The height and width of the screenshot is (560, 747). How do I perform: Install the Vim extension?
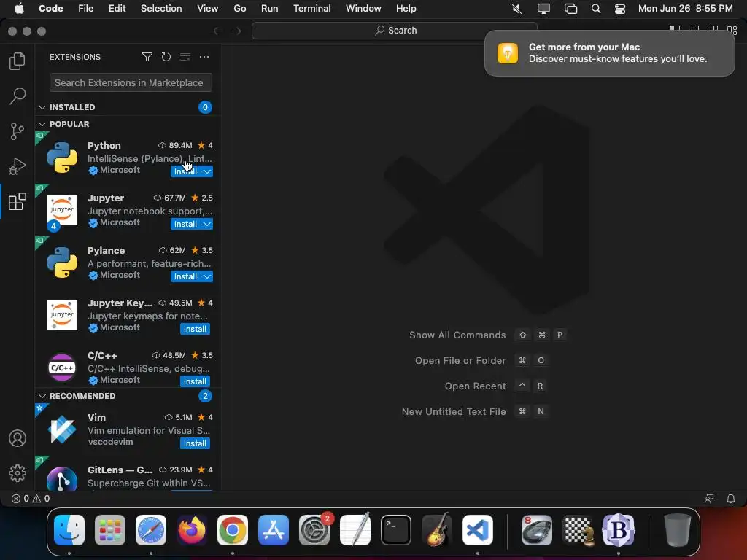pos(195,443)
